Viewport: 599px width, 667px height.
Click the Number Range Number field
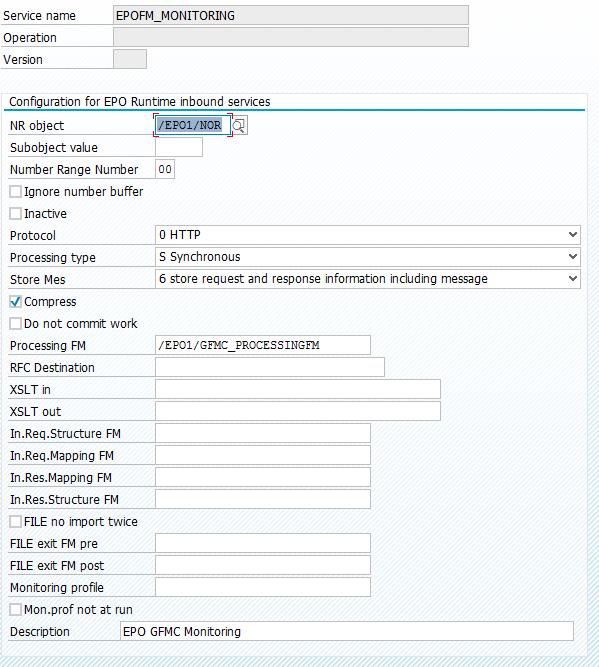pos(165,169)
